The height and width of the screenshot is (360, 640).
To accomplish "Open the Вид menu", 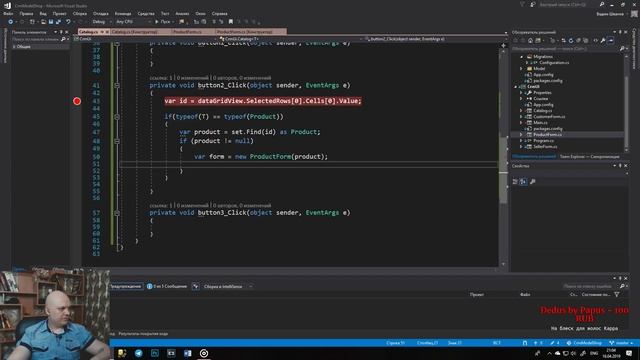I will [43, 13].
